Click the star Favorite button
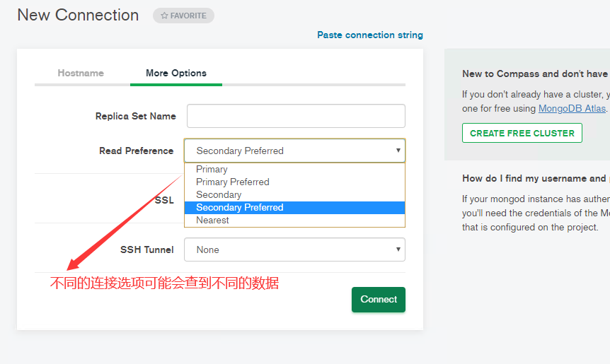Viewport: 610px width, 364px height. click(183, 16)
